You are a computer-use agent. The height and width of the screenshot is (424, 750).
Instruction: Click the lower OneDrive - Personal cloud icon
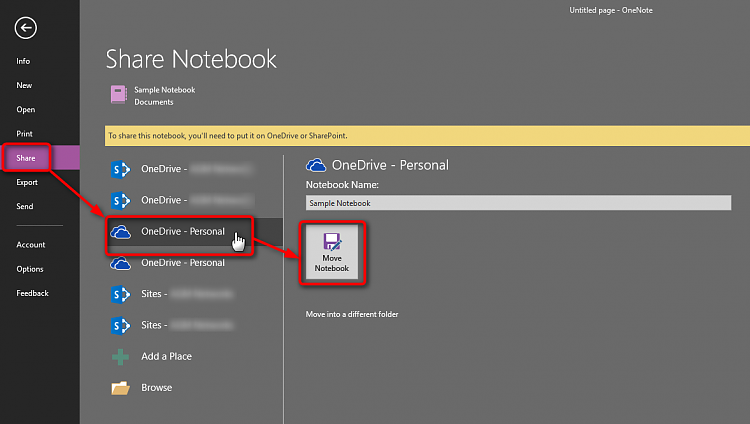[x=121, y=263]
